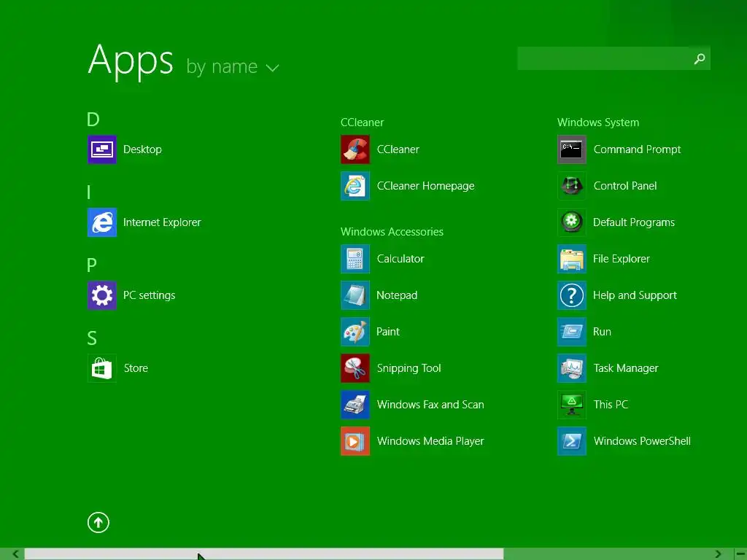The height and width of the screenshot is (560, 747).
Task: Click the Windows Accessories group heading
Action: click(392, 232)
